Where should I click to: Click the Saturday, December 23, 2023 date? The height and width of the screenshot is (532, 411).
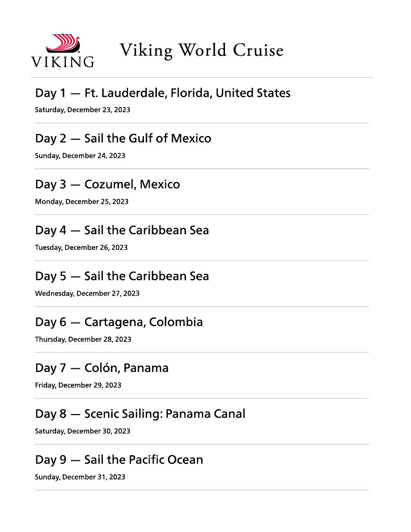82,110
